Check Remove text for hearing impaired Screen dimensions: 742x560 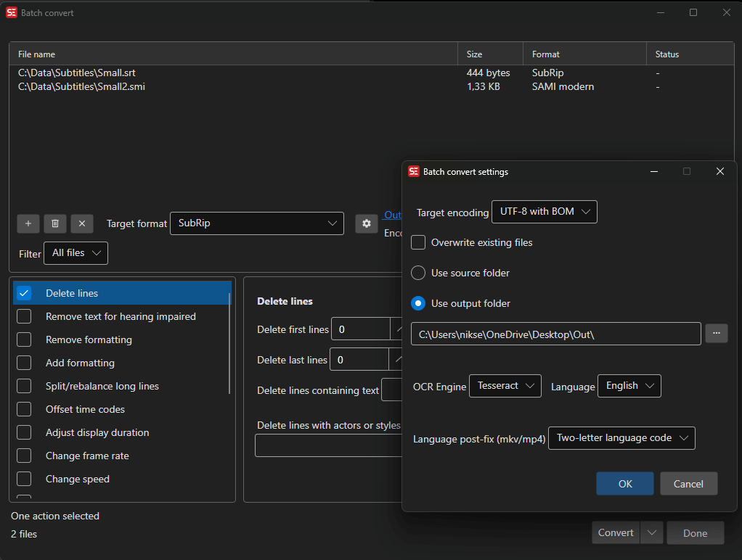[x=24, y=316]
